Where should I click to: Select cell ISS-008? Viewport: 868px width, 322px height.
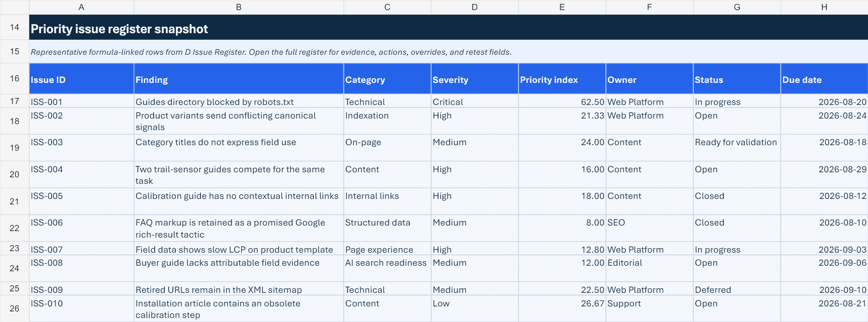[81, 268]
